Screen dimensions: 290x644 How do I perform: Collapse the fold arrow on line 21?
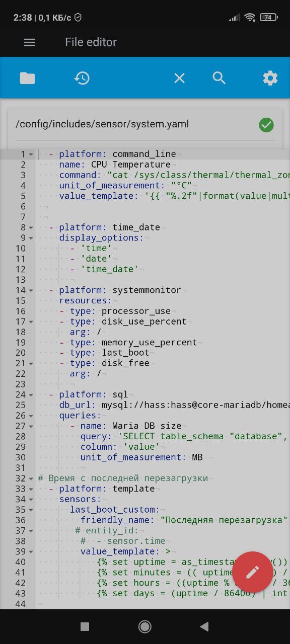[x=31, y=363]
